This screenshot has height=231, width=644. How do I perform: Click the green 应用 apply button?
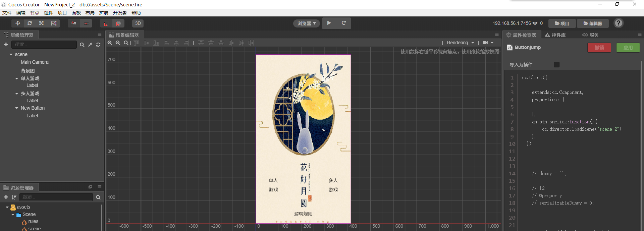click(x=628, y=48)
